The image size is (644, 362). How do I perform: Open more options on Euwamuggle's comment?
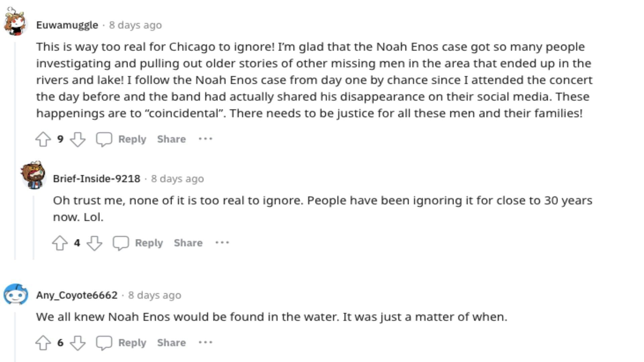tap(205, 139)
